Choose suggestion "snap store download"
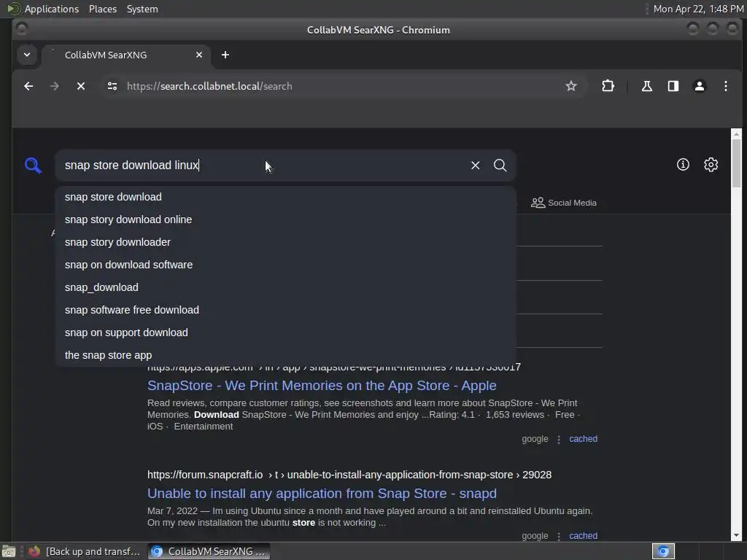The height and width of the screenshot is (560, 747). [x=286, y=197]
